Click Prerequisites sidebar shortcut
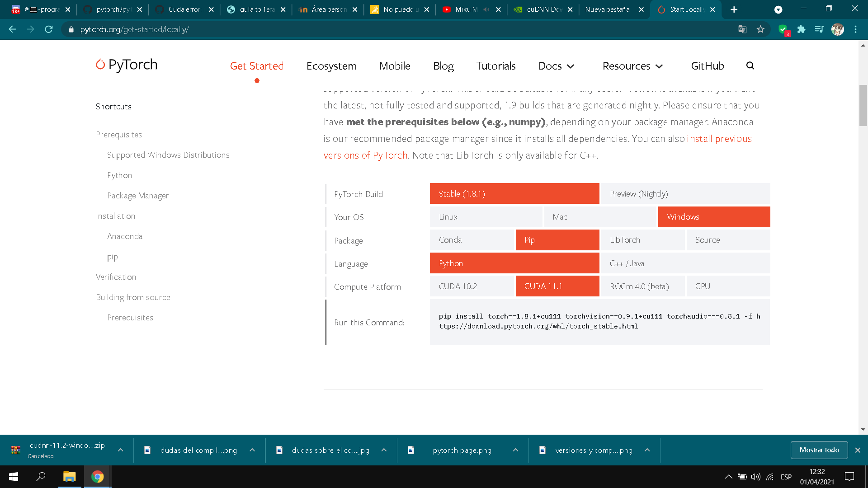Screen dimensions: 868x488 click(118, 134)
